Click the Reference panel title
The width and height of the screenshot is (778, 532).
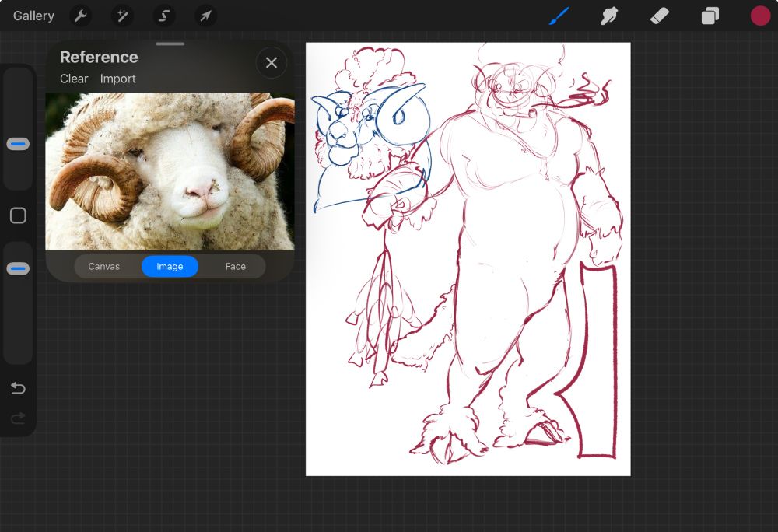click(99, 57)
